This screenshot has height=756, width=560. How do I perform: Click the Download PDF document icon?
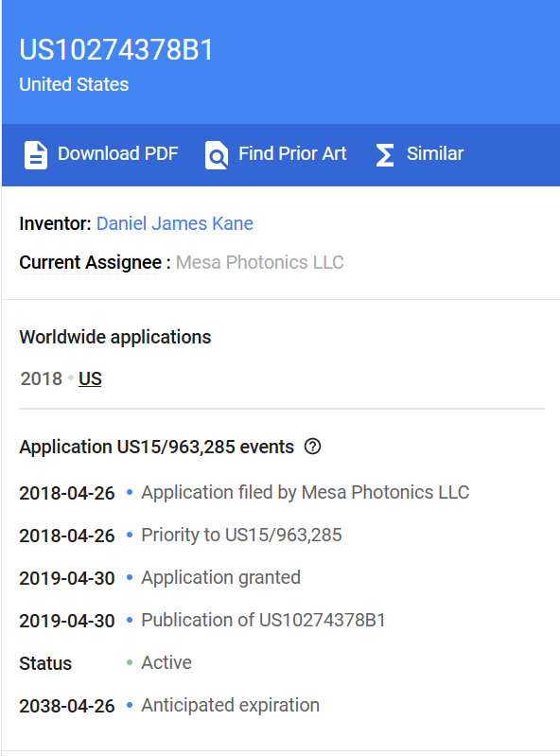(x=36, y=155)
